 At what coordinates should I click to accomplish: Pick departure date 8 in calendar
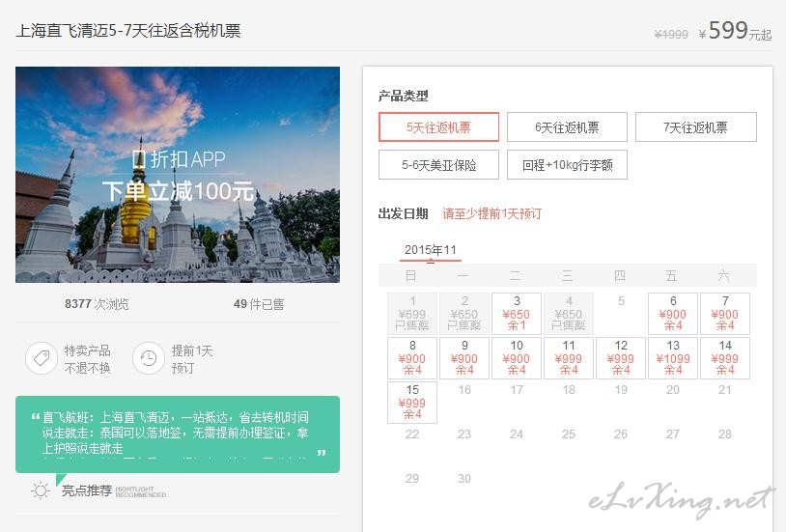(x=412, y=357)
